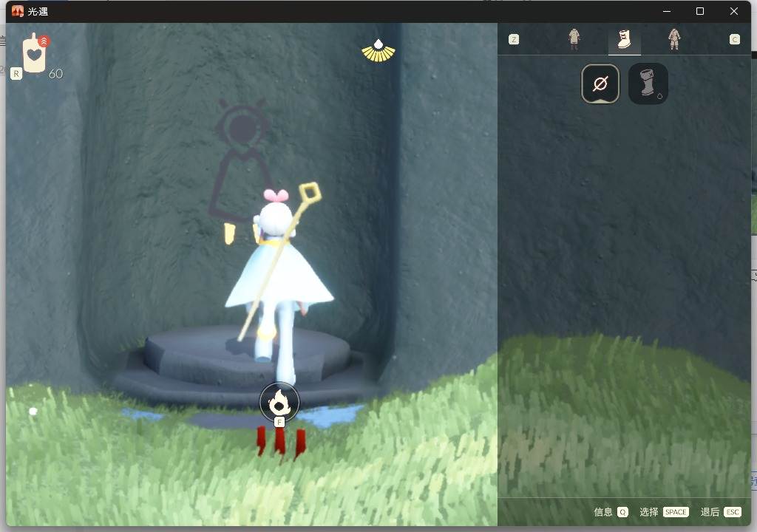Select the shoes category tab

click(x=624, y=40)
